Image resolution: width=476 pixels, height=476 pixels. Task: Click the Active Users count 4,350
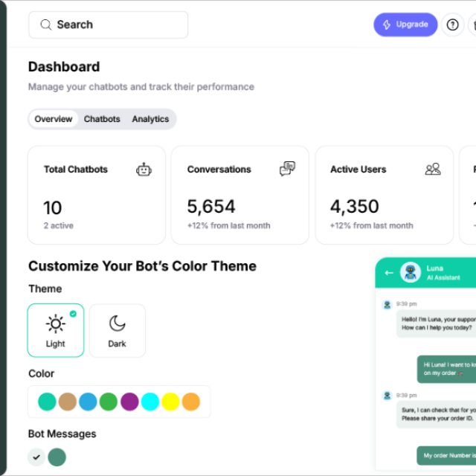pyautogui.click(x=355, y=207)
